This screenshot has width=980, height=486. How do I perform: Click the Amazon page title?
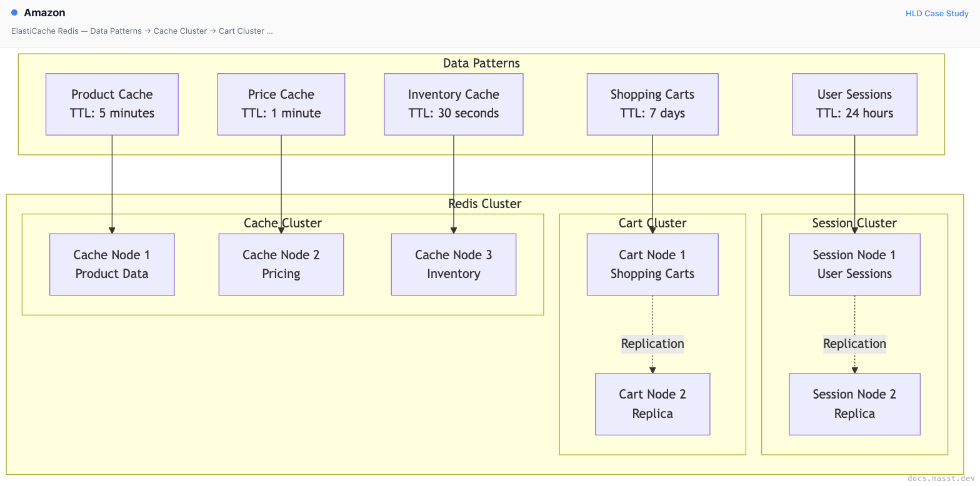(44, 12)
